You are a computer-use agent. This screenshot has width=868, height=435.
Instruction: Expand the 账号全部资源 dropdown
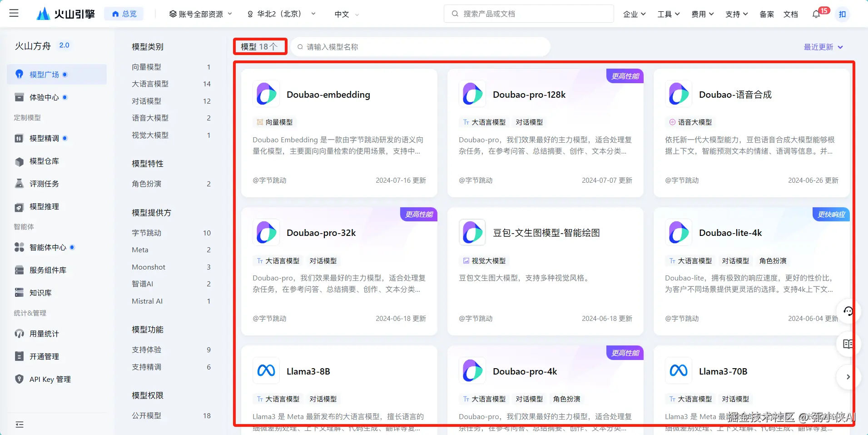201,14
